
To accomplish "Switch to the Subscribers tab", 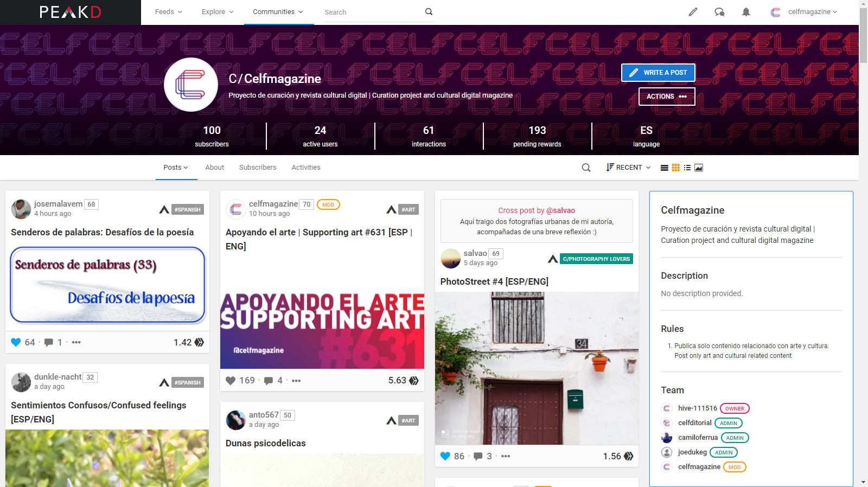I will (x=258, y=168).
